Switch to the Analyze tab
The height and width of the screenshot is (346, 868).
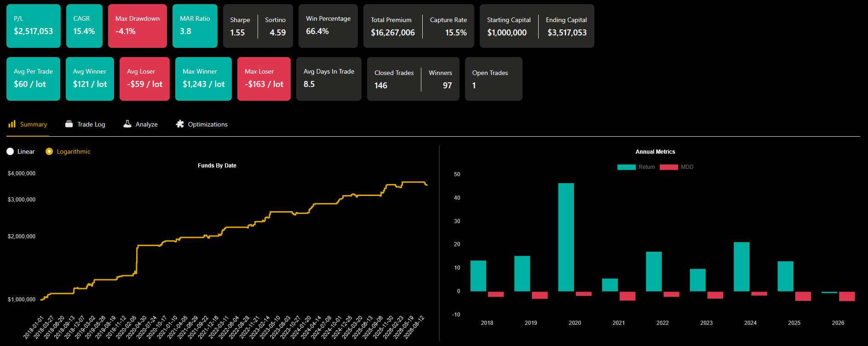point(140,124)
